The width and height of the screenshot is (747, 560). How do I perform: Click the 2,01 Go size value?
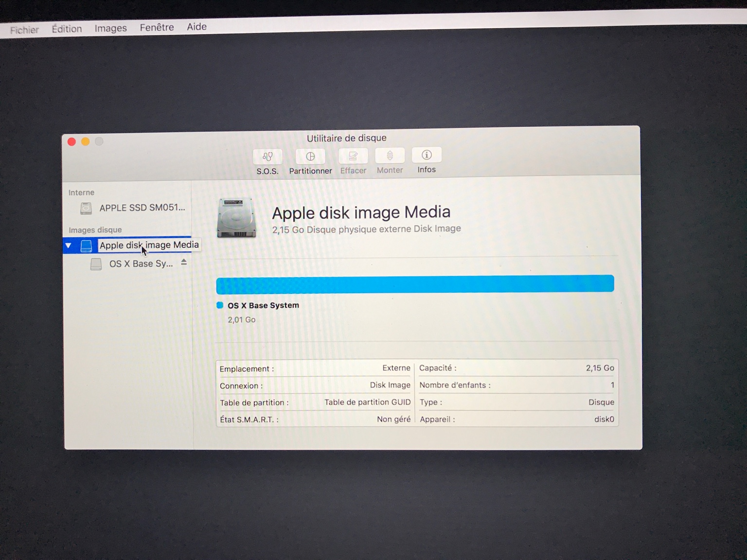[x=241, y=320]
